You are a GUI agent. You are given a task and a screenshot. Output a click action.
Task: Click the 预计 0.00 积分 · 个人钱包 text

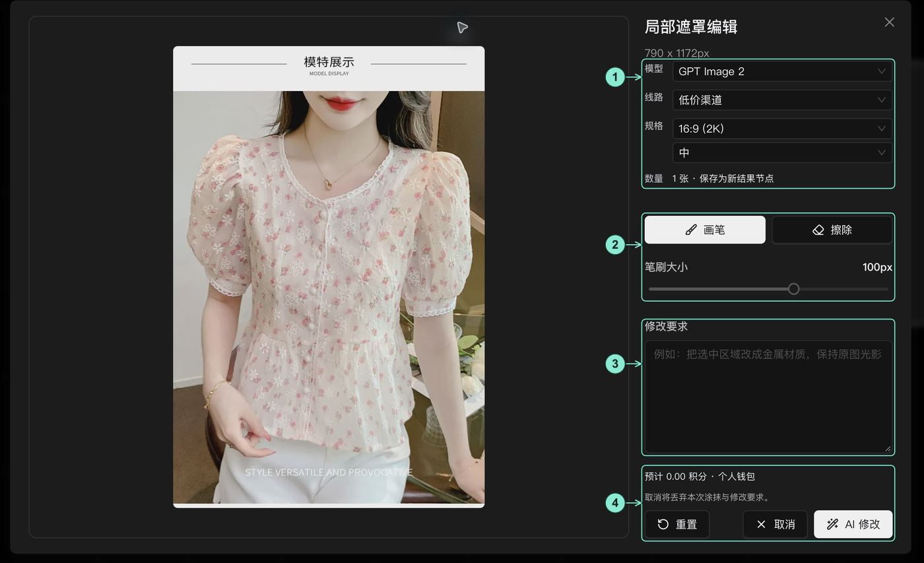(700, 477)
